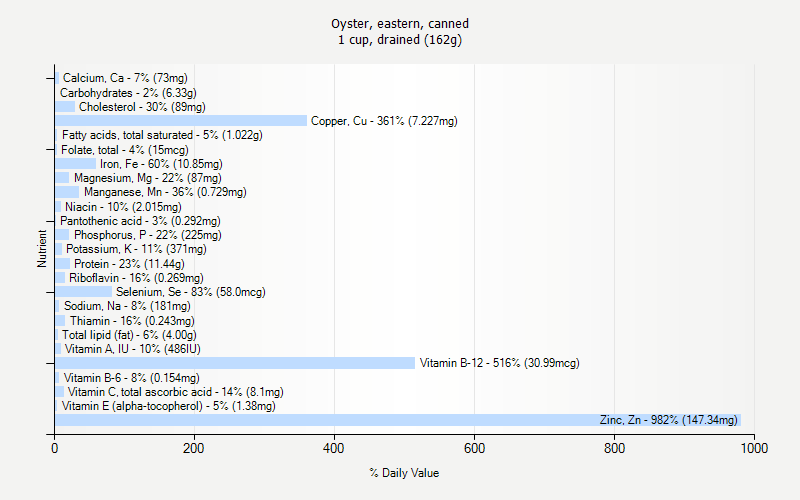
Task: Click the 'Riboflavin - 16% (0.269mg)' label
Action: point(136,278)
